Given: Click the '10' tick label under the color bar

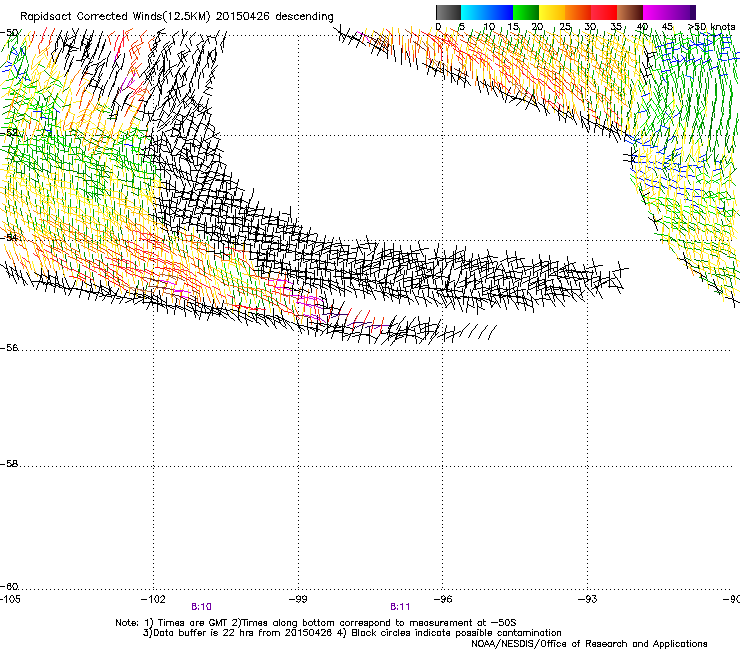Looking at the screenshot, I should 489,27.
